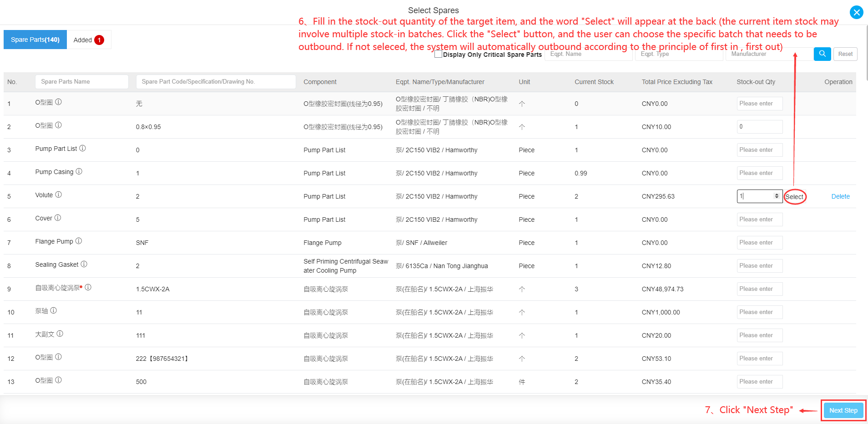868x424 pixels.
Task: Click the info icon for O型圈 in row 12
Action: point(58,357)
